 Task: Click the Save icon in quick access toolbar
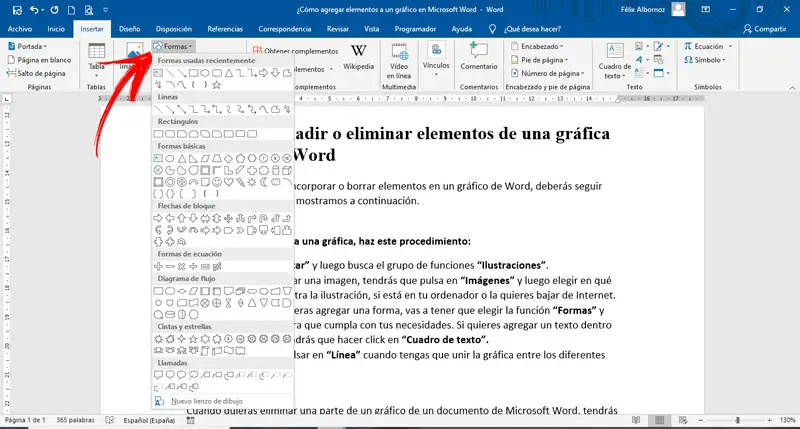[17, 9]
